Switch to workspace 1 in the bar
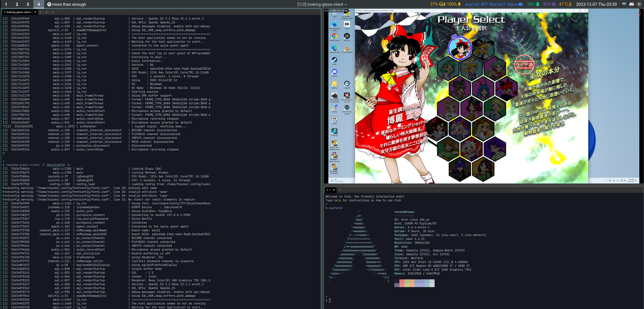Viewport: 644px width, 309px height. [x=5, y=4]
